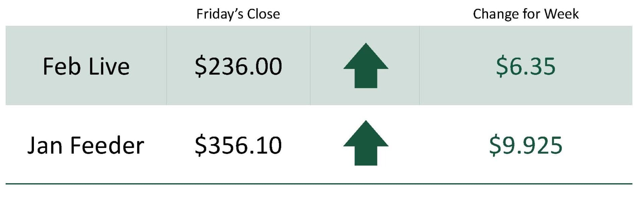The height and width of the screenshot is (198, 644).
Task: Click cell divider between arrow and $6.35
Action: tap(419, 66)
